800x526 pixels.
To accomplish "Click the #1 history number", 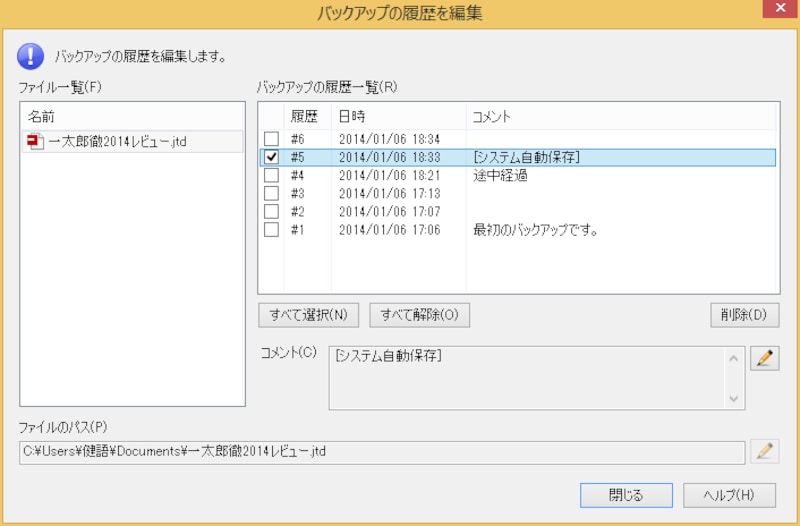I will [x=297, y=230].
